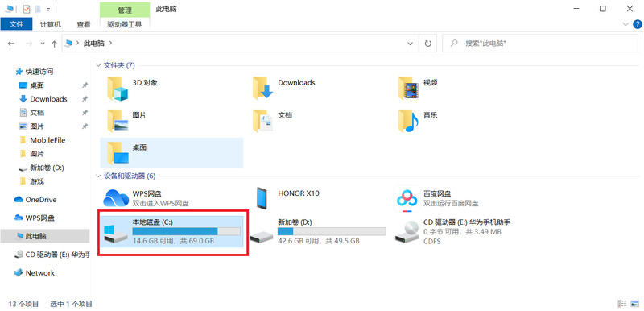Screen dimensions: 644x311
Task: Go up one level with up arrow
Action: tap(54, 44)
